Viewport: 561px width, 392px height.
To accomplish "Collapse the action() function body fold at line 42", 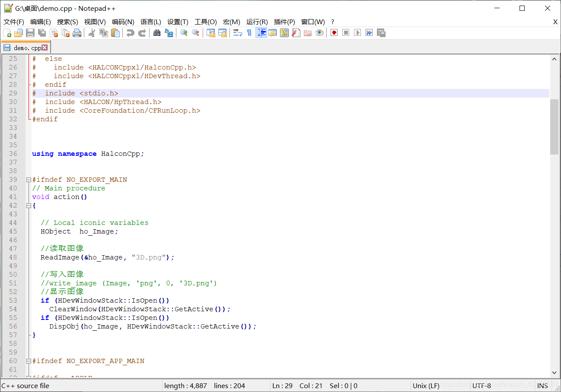I will pyautogui.click(x=29, y=205).
